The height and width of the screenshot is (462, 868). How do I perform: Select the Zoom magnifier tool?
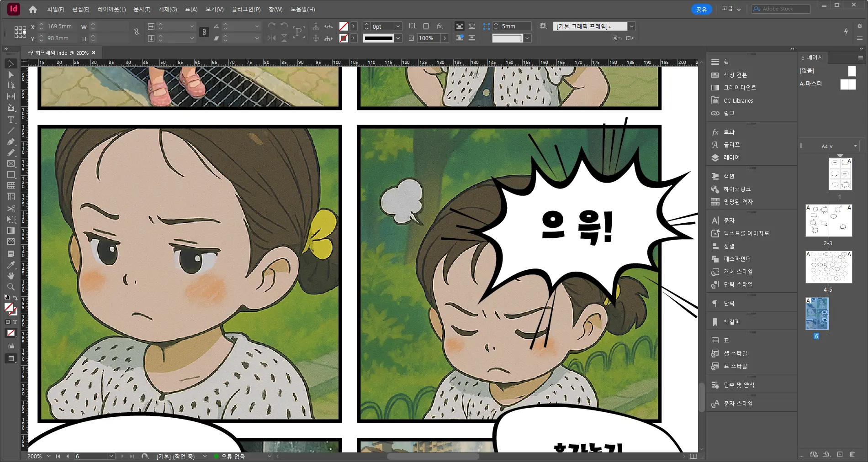[11, 287]
